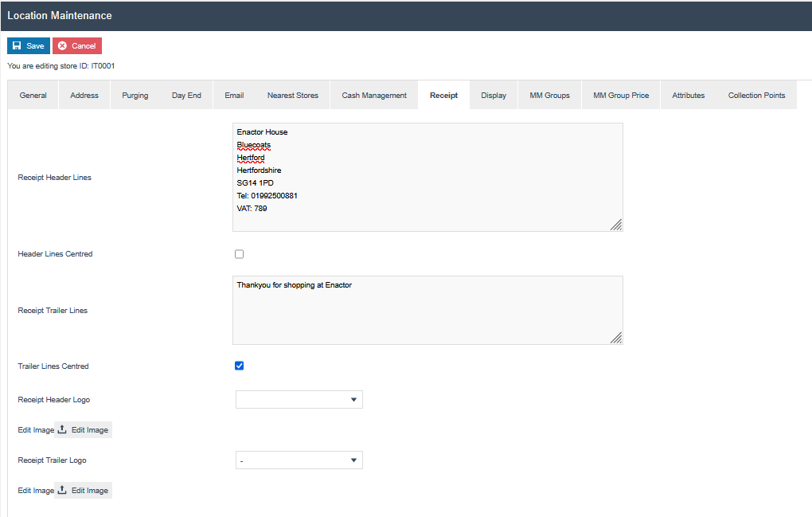Click resize grip of Receipt Header Lines box
The height and width of the screenshot is (517, 812).
tap(615, 225)
